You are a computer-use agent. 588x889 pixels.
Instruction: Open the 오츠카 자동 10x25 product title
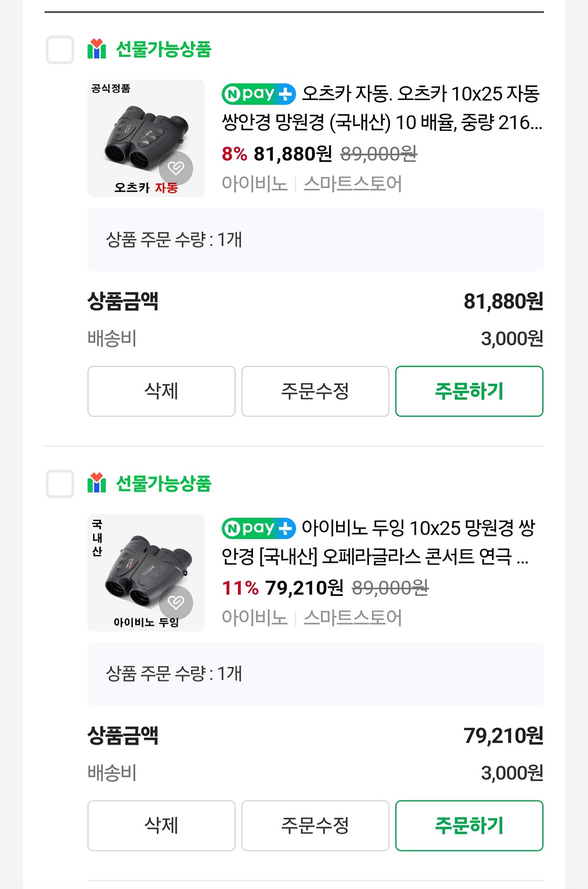point(382,108)
